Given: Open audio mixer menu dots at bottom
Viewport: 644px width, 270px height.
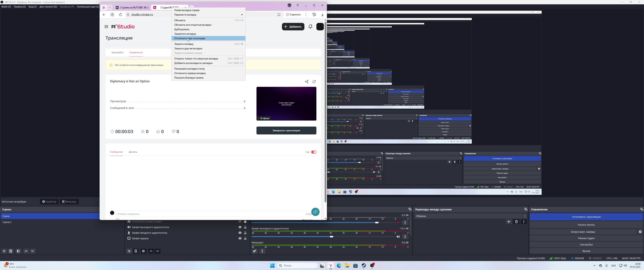Looking at the screenshot, I should coord(262,251).
